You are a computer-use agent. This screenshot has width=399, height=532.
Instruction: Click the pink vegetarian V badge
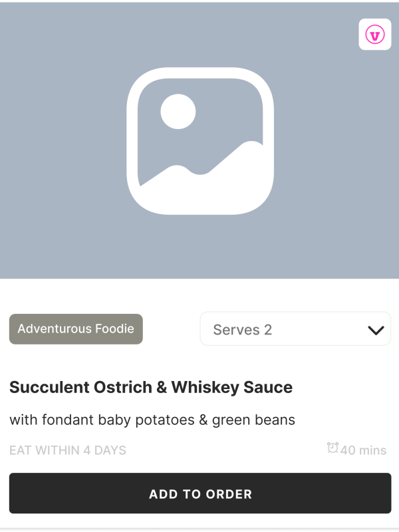pyautogui.click(x=376, y=35)
